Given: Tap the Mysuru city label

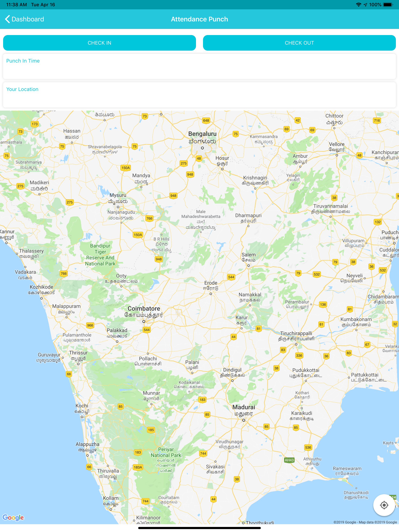Looking at the screenshot, I should 118,198.
